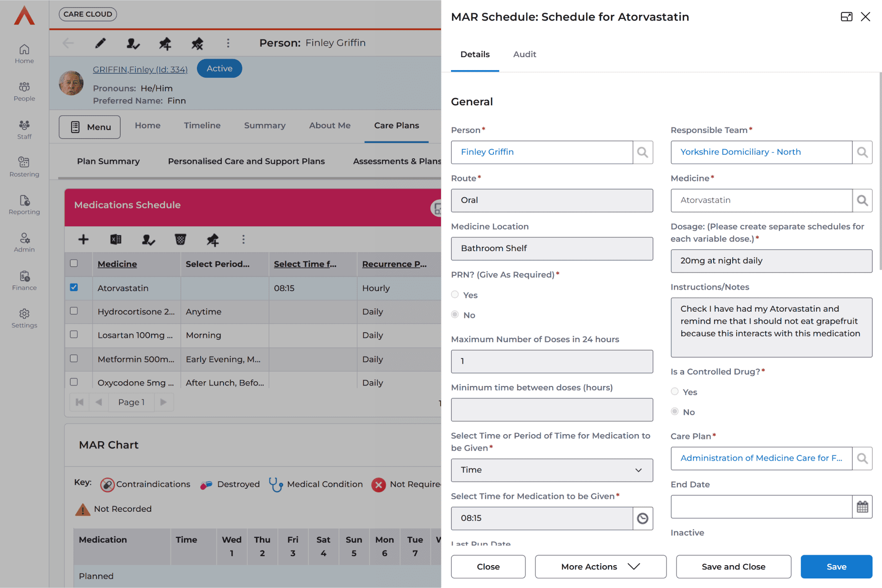Open the End Date calendar picker

click(x=862, y=507)
